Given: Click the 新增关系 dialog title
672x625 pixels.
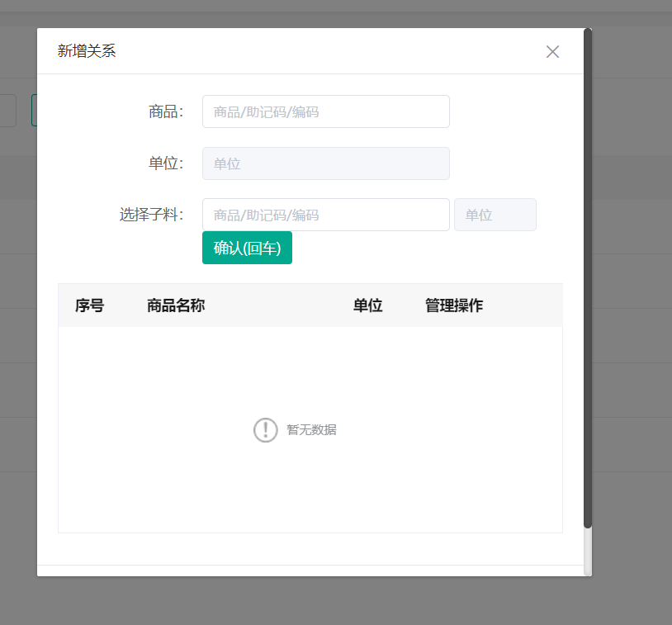Looking at the screenshot, I should (87, 51).
